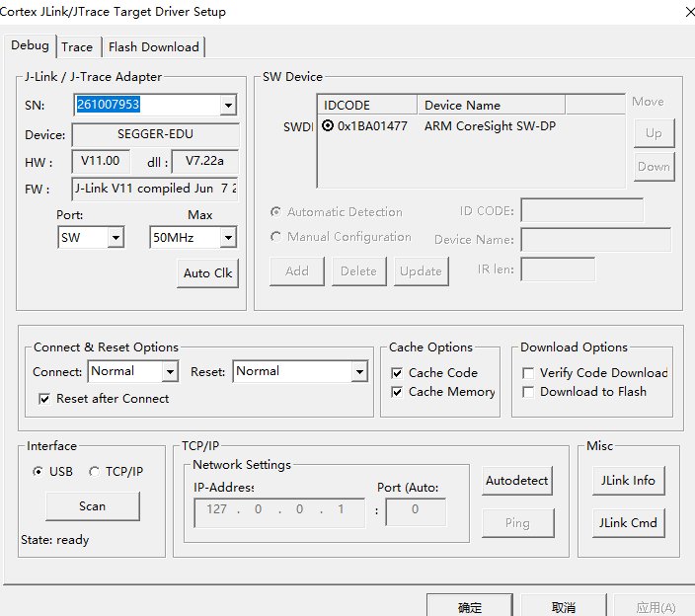
Task: Click the FW J-Link V11 compiled field
Action: click(155, 189)
